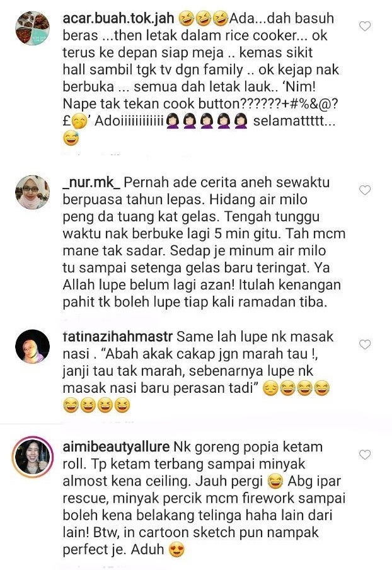Open acar.buah.tok.jah's profile picture
The image size is (392, 570).
(32, 28)
